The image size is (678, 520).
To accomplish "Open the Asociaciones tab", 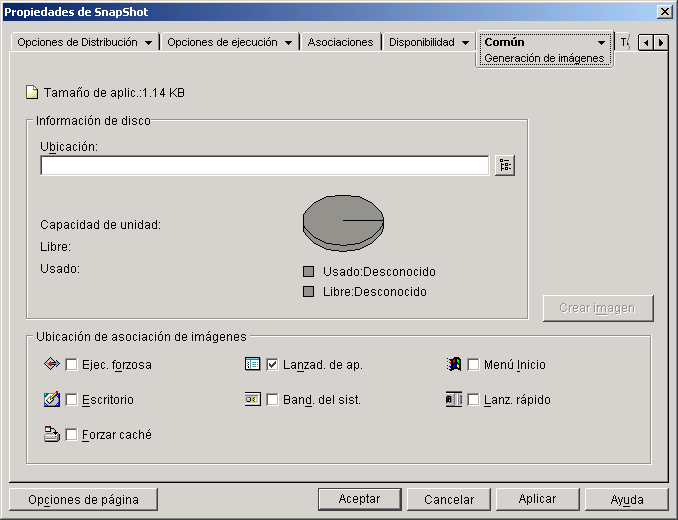I will [340, 42].
